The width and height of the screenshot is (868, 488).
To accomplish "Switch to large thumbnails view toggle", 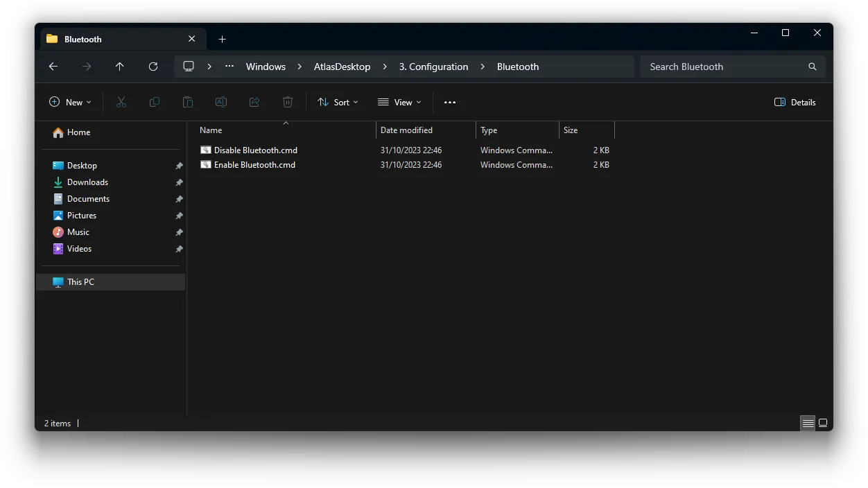I will [x=823, y=423].
